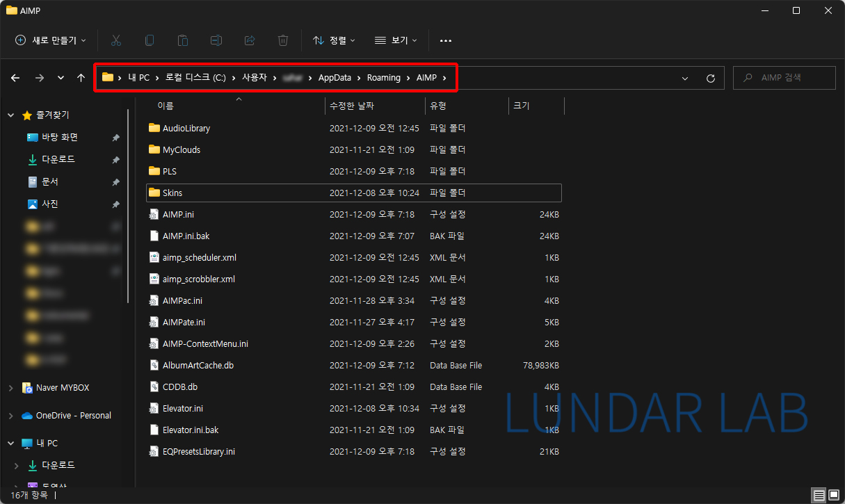The width and height of the screenshot is (845, 504).
Task: Click in the AIMP 검색 search box
Action: 784,78
